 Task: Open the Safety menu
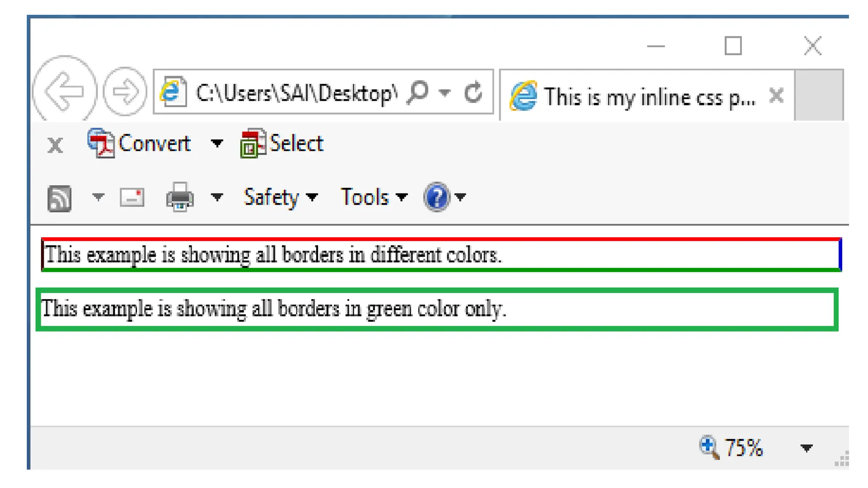tap(280, 197)
